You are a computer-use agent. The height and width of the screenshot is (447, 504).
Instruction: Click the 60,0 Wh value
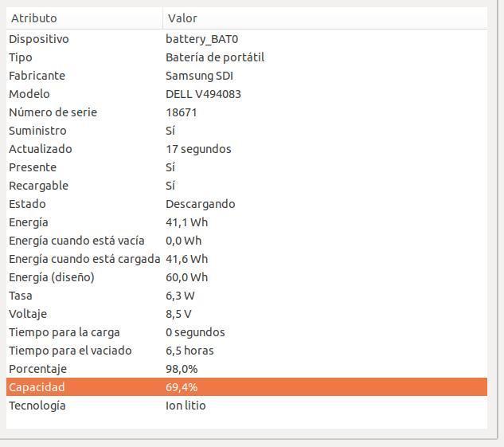pyautogui.click(x=187, y=277)
